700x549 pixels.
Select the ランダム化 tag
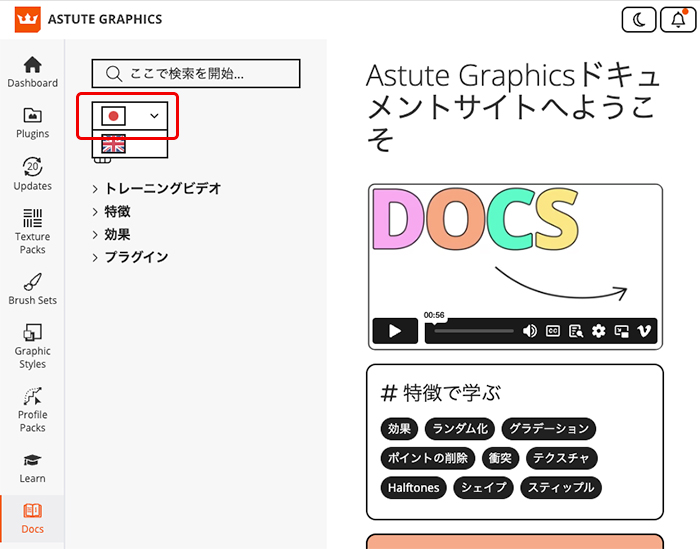click(x=460, y=429)
